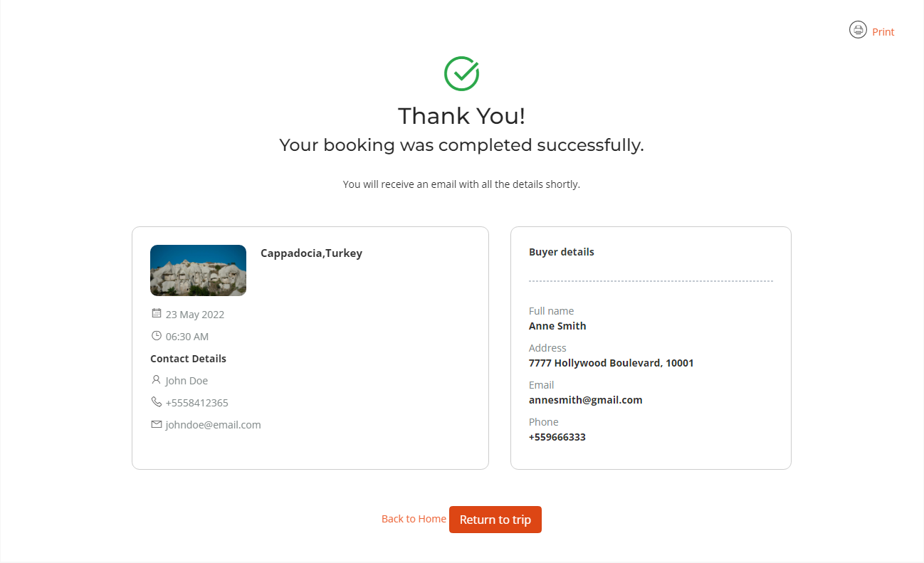Image resolution: width=924 pixels, height=563 pixels.
Task: Open the Cappadocia trip thumbnail image
Action: [198, 270]
